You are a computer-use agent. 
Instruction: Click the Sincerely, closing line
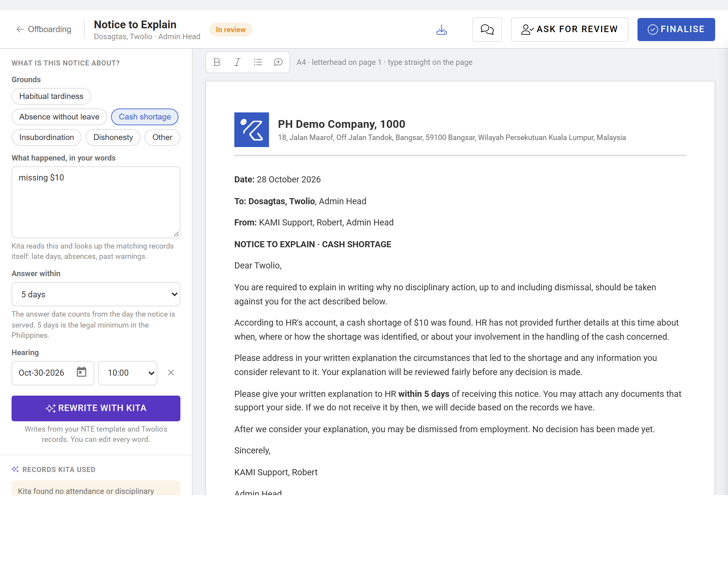coord(252,451)
